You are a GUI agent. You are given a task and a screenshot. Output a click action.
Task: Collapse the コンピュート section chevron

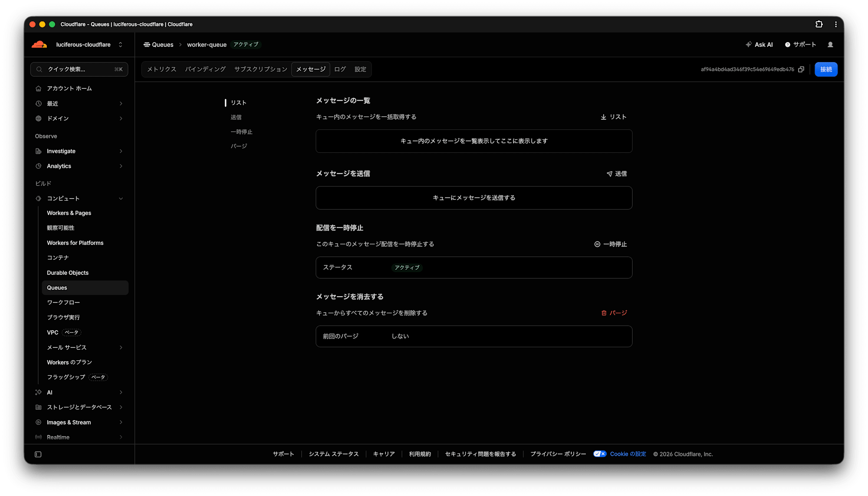click(x=121, y=199)
